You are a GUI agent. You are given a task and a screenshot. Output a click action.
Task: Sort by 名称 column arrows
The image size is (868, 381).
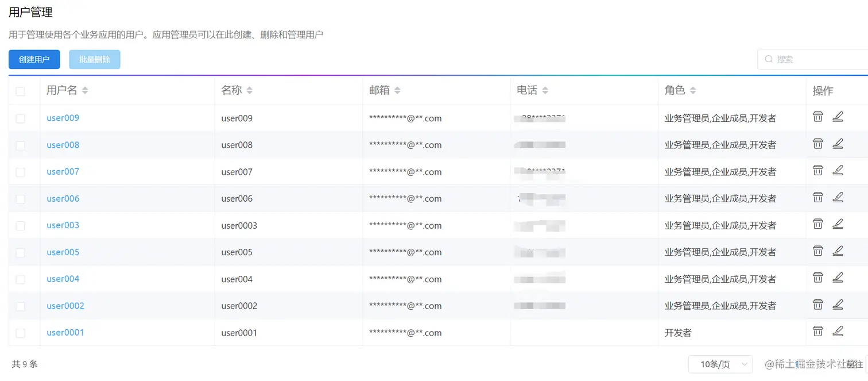point(249,91)
